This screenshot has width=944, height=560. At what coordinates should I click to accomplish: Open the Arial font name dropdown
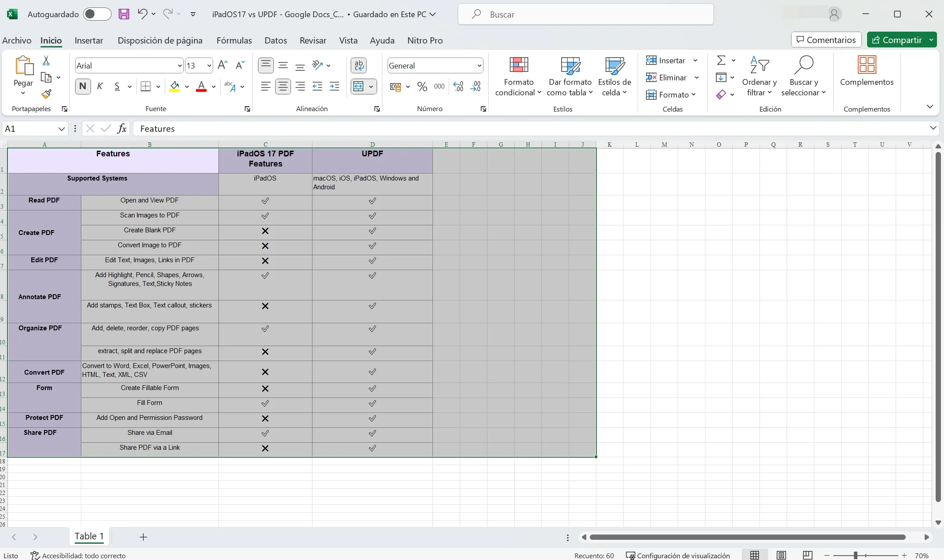[180, 66]
